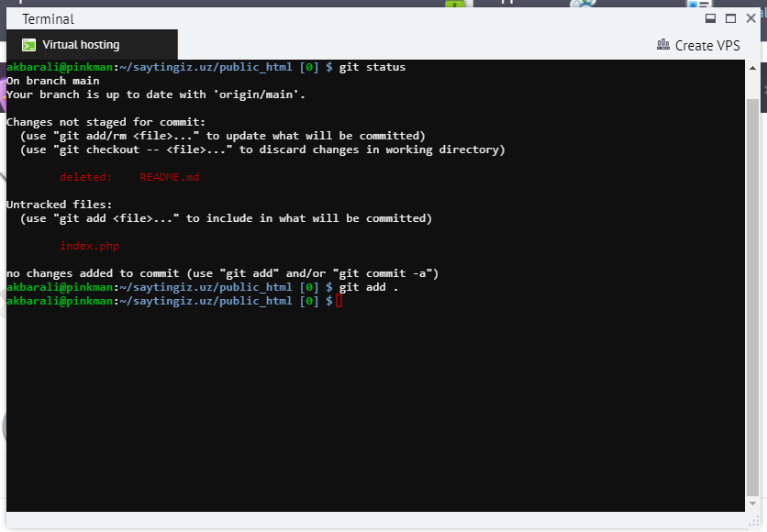
Task: Click the 'git add <file>...' to include hint
Action: (x=226, y=218)
